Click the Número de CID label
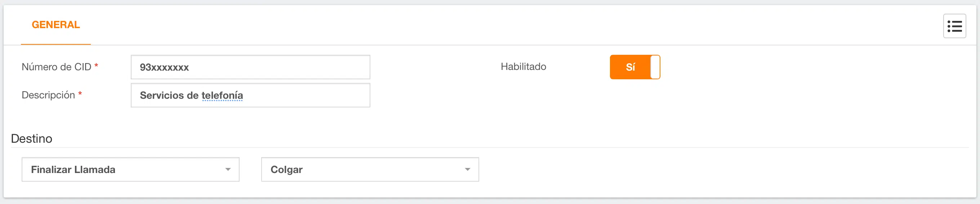This screenshot has width=980, height=204. (x=56, y=67)
